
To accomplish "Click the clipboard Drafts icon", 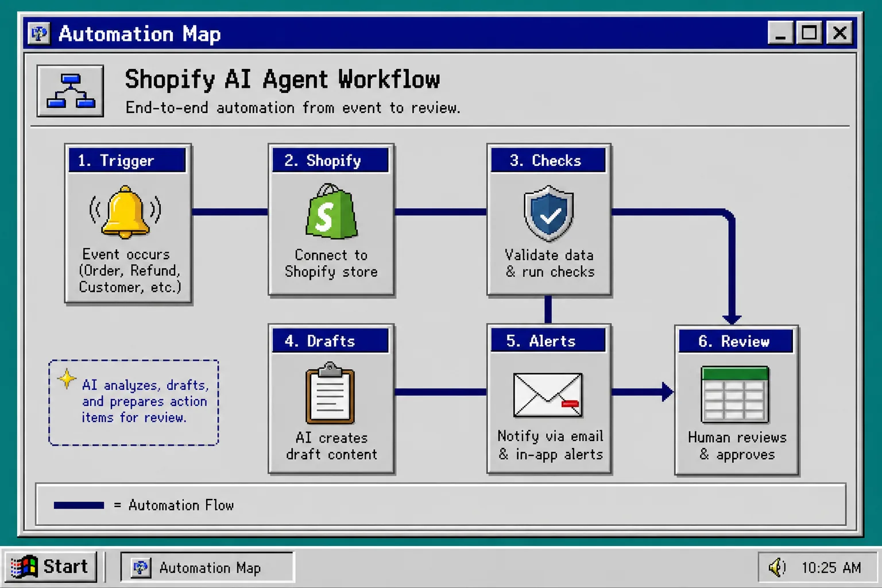I will [330, 393].
